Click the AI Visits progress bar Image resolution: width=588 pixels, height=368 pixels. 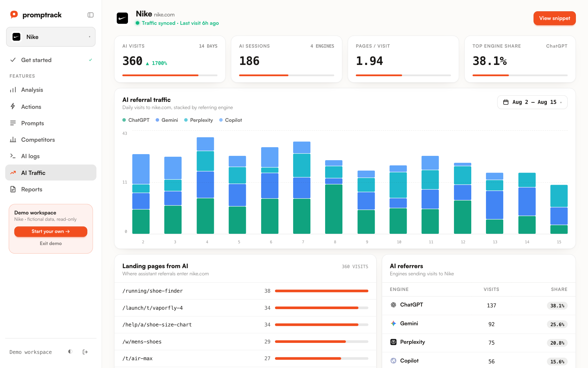[x=170, y=75]
